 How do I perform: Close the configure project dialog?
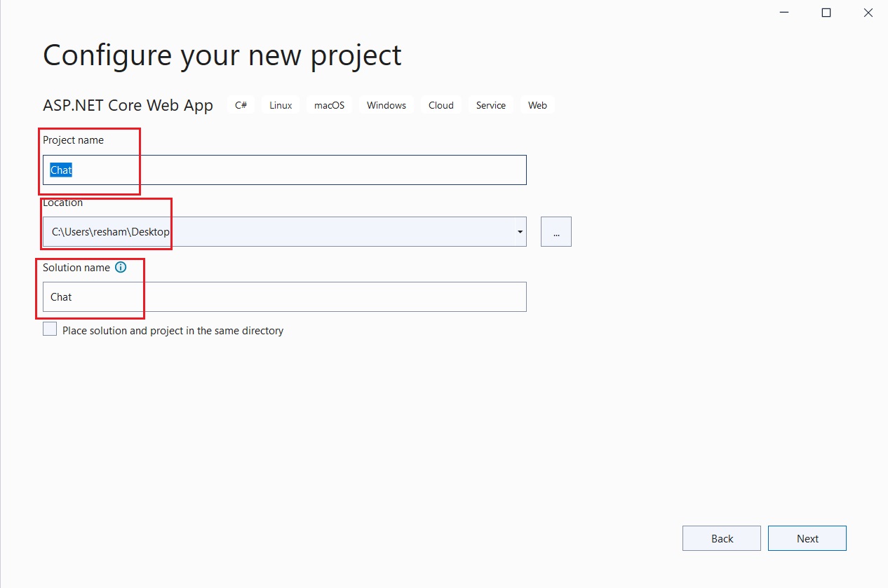click(868, 13)
